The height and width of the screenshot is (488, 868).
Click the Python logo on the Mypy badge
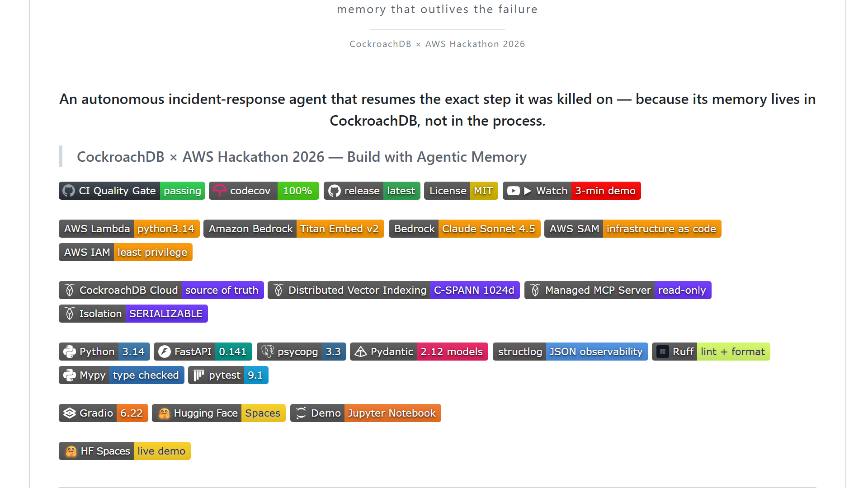tap(70, 375)
